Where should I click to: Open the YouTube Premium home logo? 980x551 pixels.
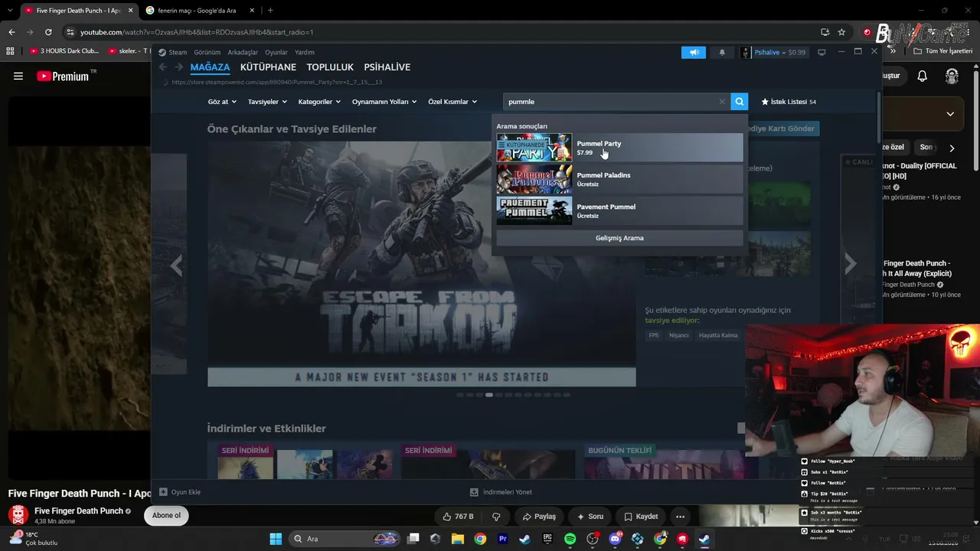pos(64,76)
